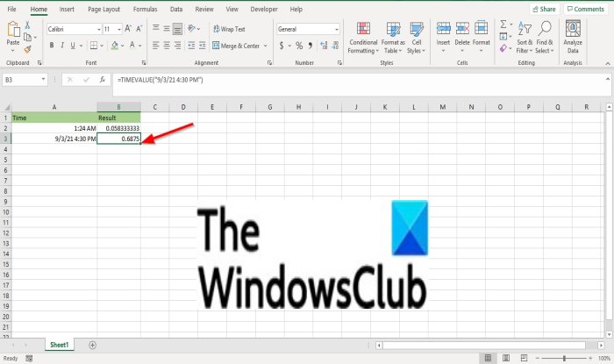614x364 pixels.
Task: Open the Borders dropdown arrow
Action: [102, 46]
